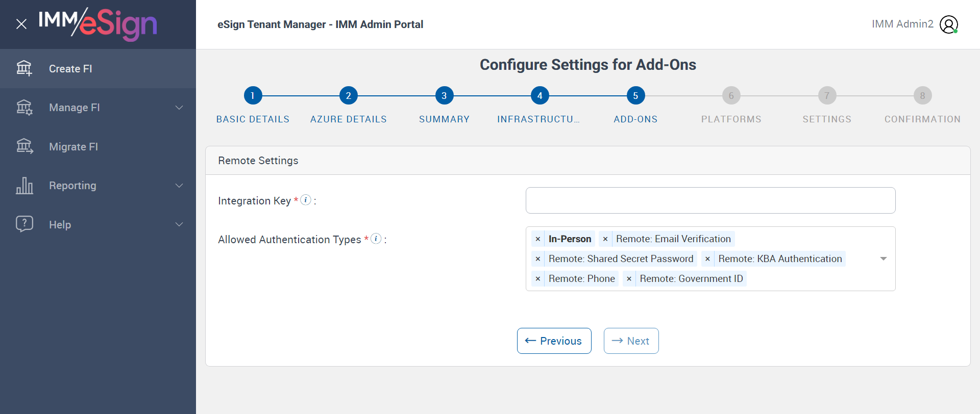Remove the Remote: Email Verification tag
Screen dimensions: 980x414
point(605,239)
